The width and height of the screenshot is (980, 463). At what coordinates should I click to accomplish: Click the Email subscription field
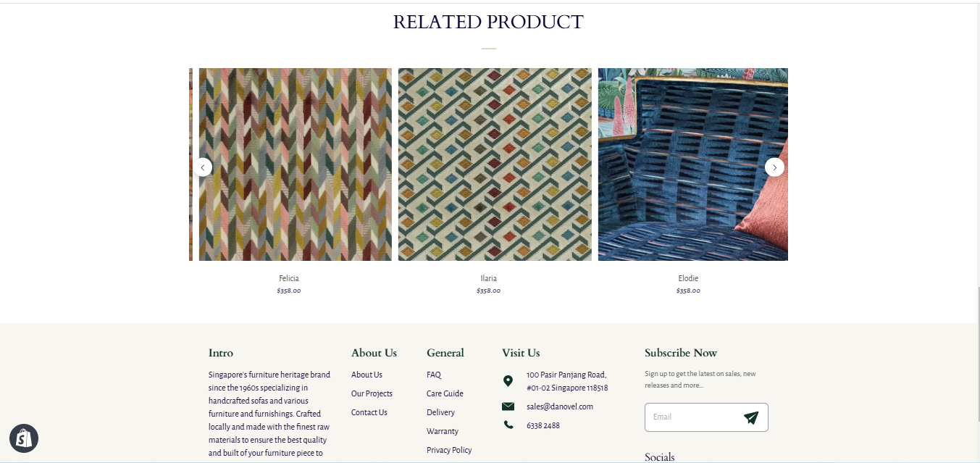[692, 417]
